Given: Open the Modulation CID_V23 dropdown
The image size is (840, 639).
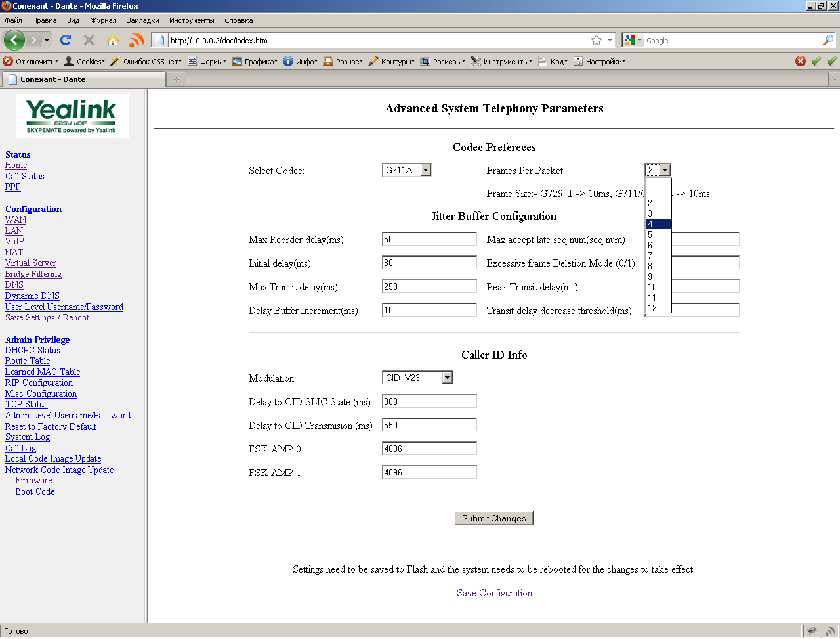Looking at the screenshot, I should 417,378.
